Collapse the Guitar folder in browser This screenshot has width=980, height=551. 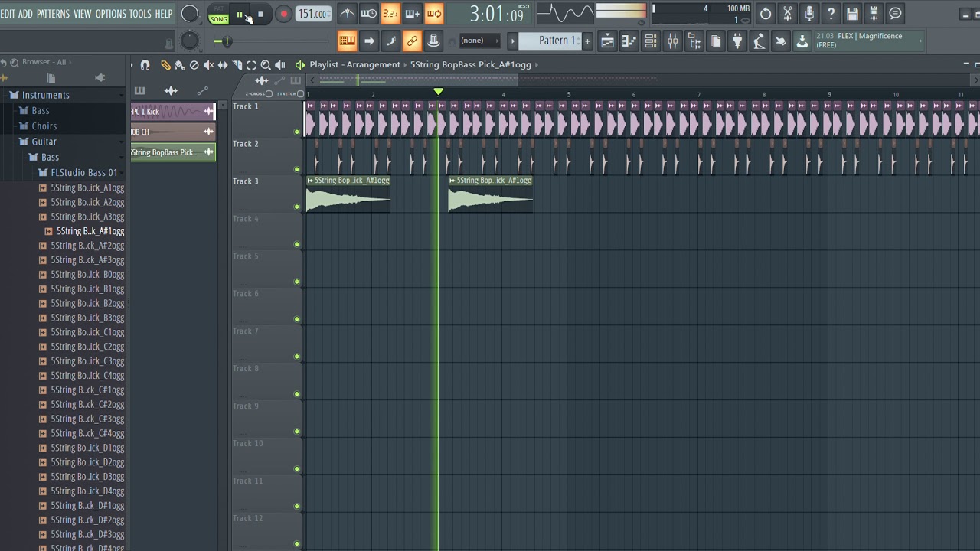[44, 142]
